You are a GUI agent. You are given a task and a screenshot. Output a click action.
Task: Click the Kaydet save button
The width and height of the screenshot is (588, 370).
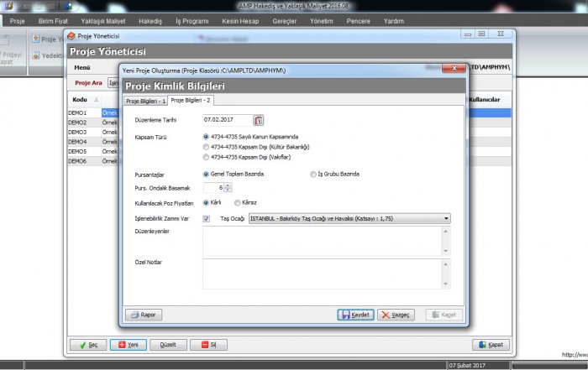(354, 315)
